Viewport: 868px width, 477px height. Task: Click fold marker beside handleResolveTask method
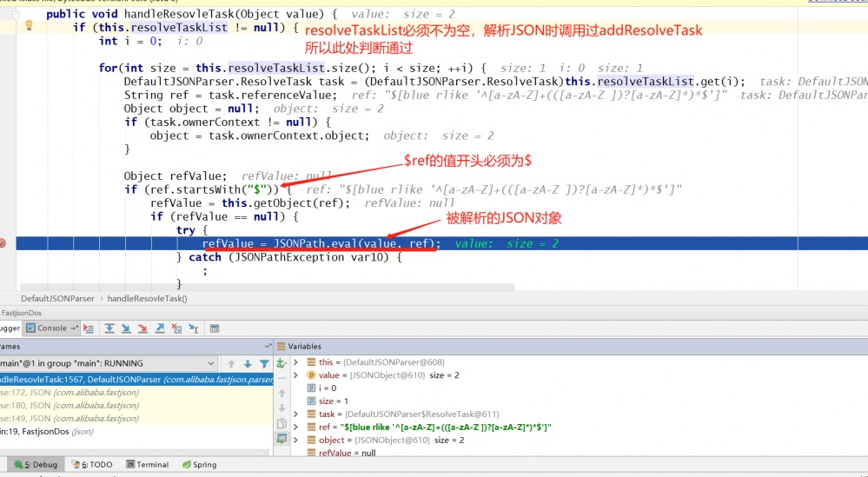click(16, 15)
